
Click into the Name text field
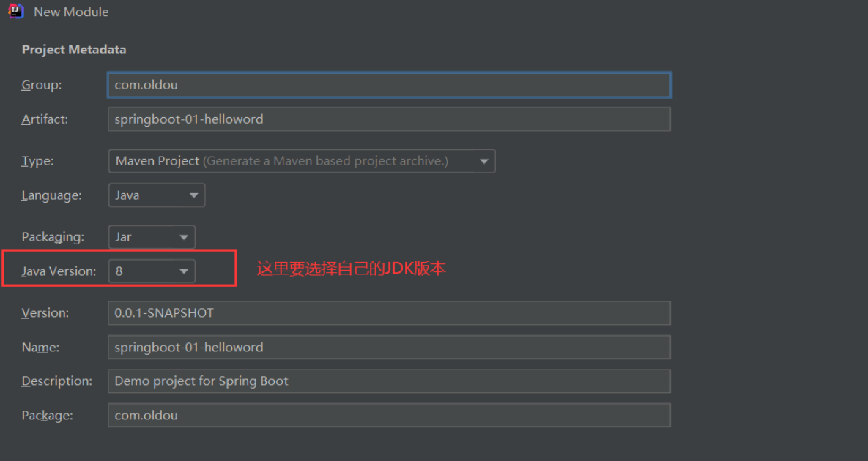tap(389, 347)
